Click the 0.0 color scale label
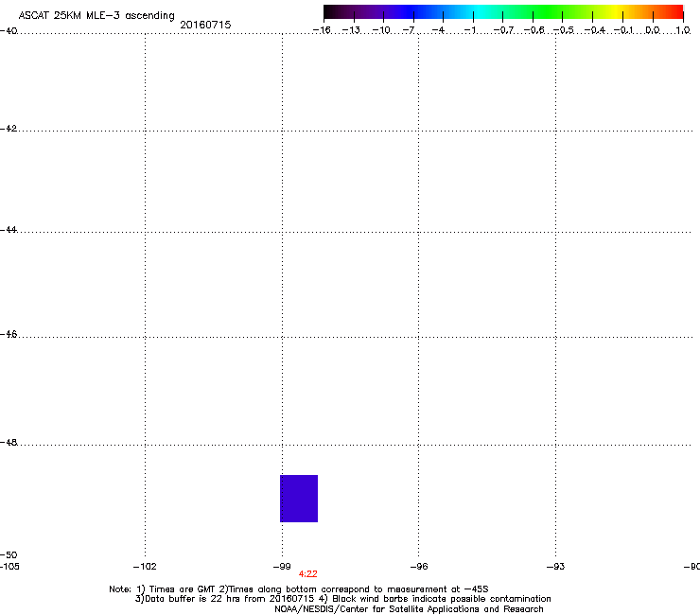 [653, 30]
